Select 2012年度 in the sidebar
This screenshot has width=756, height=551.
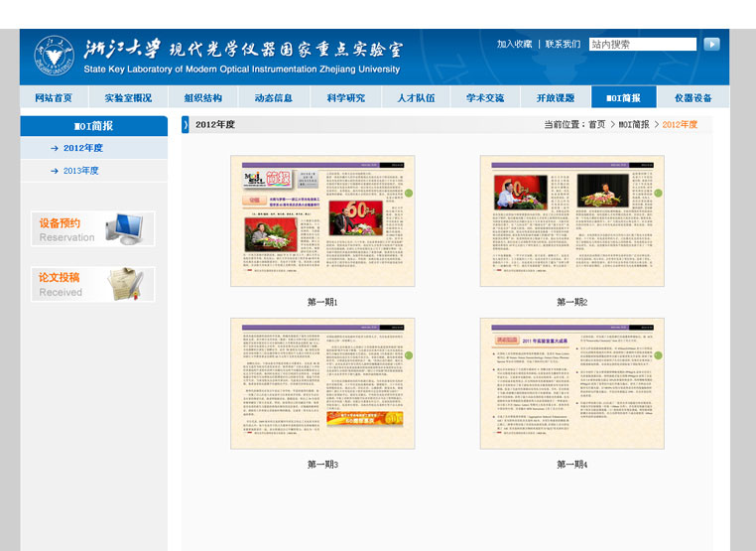[x=83, y=148]
